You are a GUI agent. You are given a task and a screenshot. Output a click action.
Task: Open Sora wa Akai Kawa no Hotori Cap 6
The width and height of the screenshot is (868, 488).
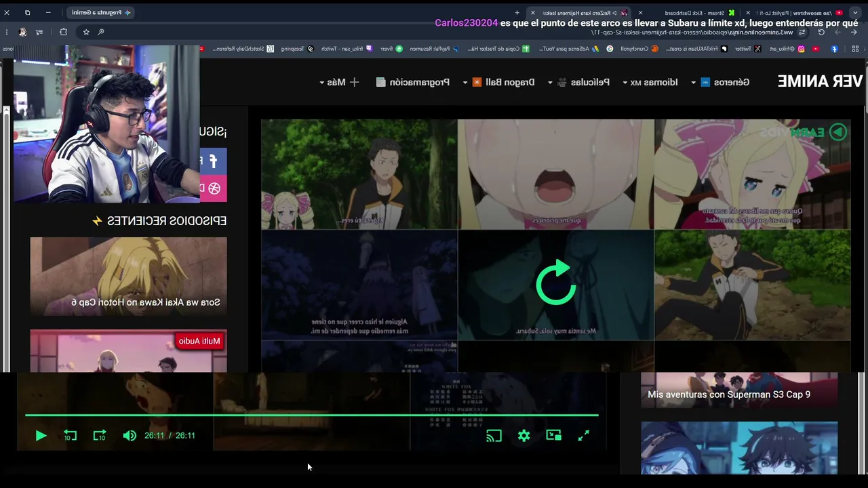129,277
